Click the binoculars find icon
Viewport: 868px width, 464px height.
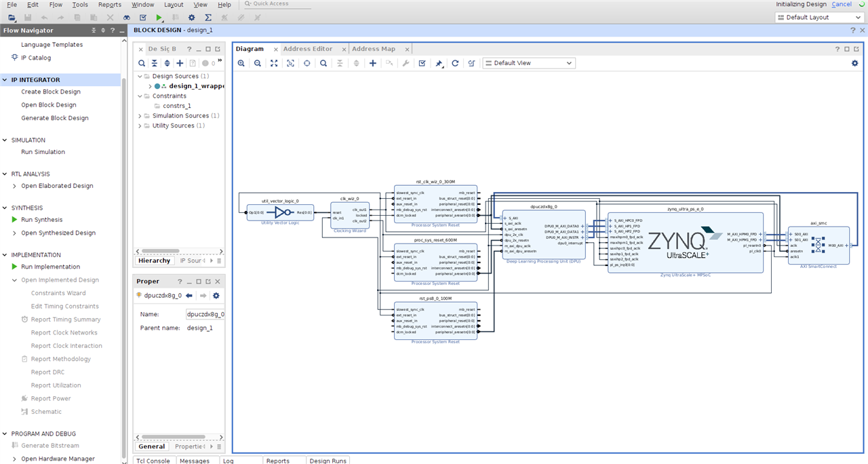point(127,17)
